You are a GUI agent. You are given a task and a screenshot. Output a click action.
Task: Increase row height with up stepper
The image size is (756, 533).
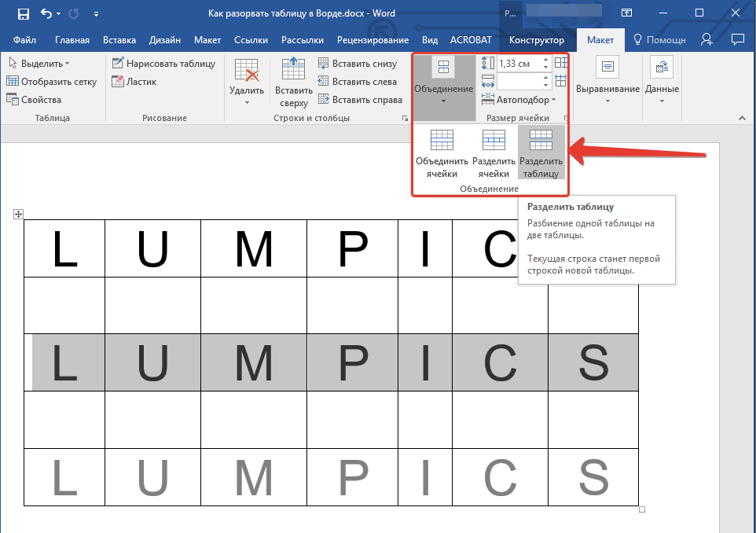[x=546, y=60]
